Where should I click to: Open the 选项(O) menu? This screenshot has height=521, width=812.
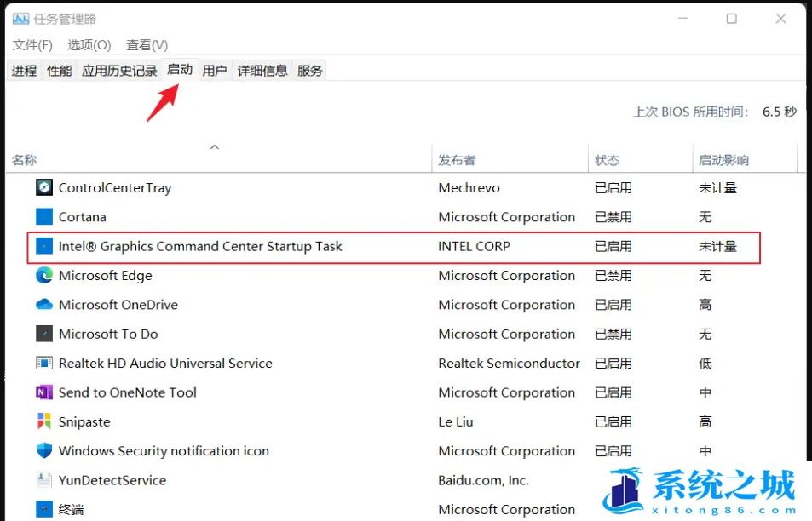coord(89,45)
